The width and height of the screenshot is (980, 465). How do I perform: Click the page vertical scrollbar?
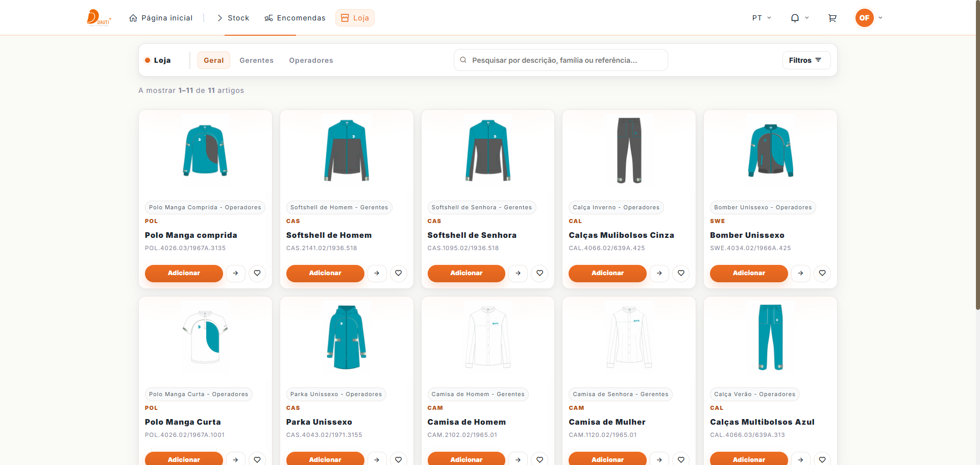pyautogui.click(x=977, y=153)
